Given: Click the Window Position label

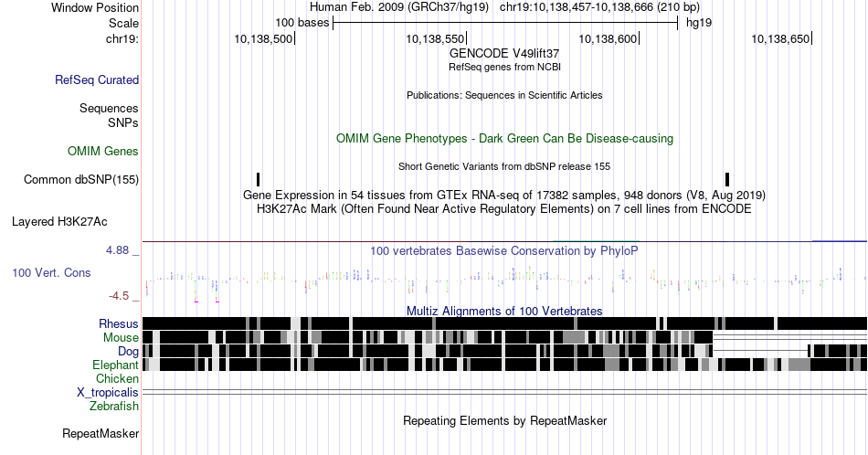Looking at the screenshot, I should click(95, 7).
